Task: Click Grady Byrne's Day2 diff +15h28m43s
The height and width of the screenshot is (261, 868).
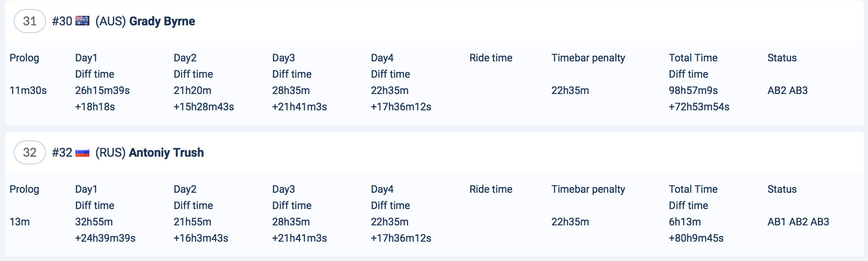Action: pos(203,107)
